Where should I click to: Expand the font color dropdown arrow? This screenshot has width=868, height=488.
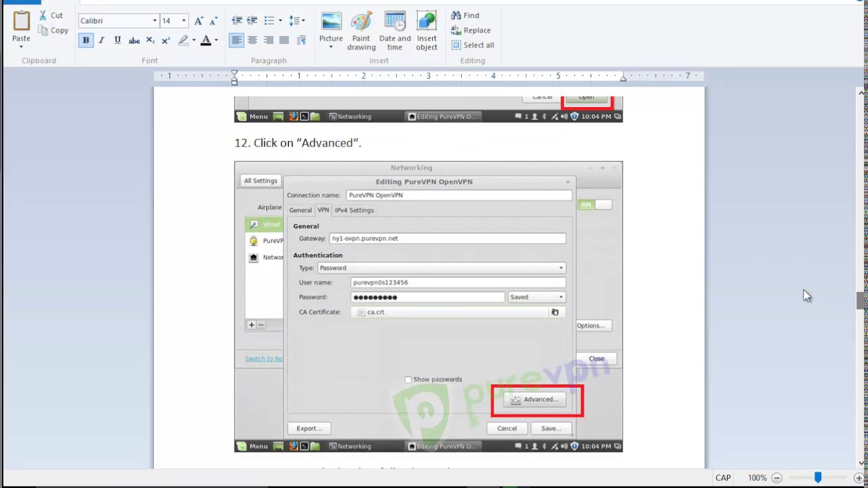click(x=216, y=41)
